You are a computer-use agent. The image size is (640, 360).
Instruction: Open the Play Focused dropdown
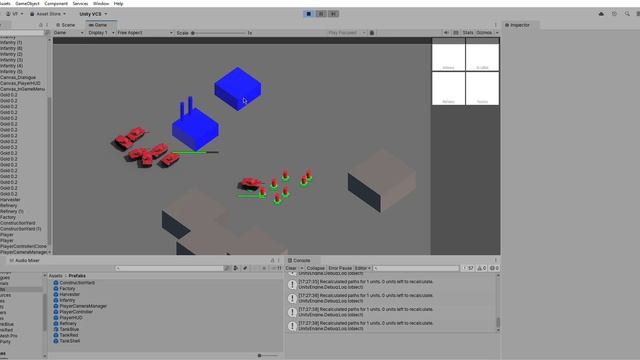347,33
